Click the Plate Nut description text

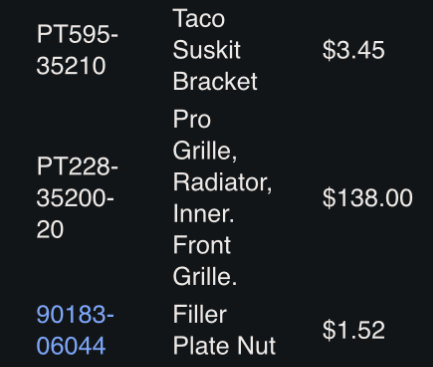[x=224, y=346]
